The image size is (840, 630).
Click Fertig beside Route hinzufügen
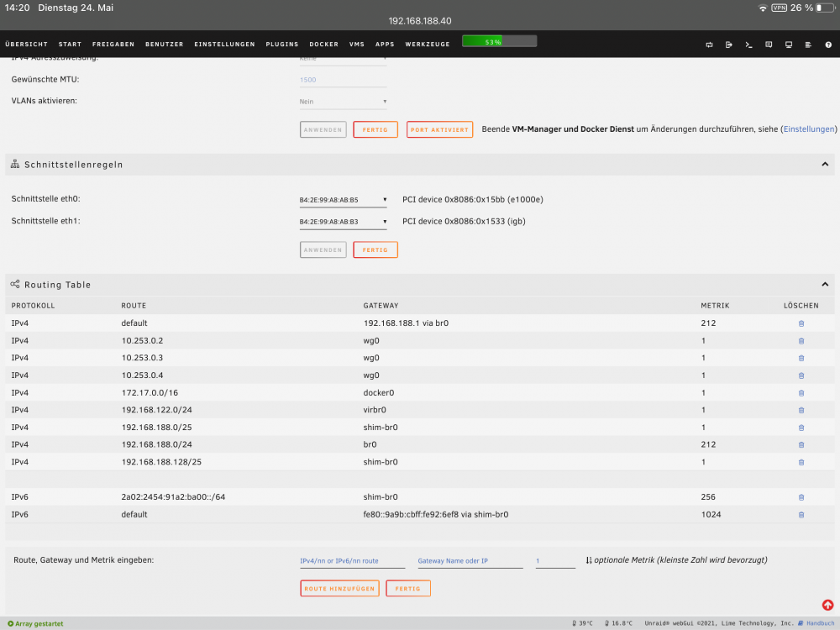pyautogui.click(x=407, y=588)
